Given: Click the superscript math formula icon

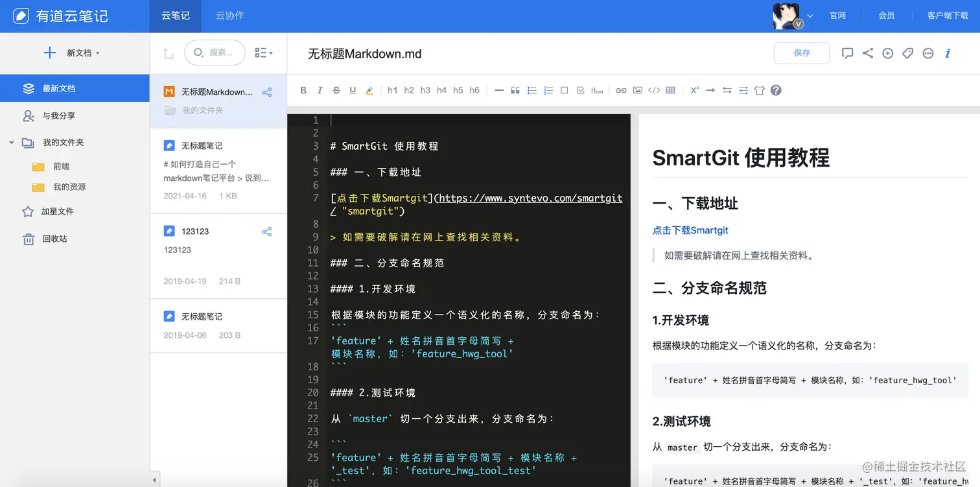Looking at the screenshot, I should click(x=694, y=90).
